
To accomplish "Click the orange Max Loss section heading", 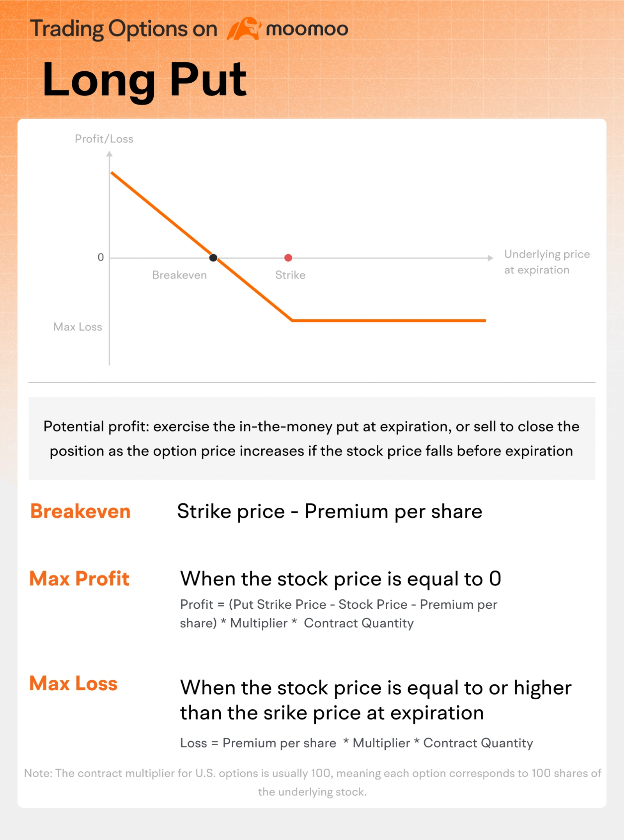I will pyautogui.click(x=73, y=684).
